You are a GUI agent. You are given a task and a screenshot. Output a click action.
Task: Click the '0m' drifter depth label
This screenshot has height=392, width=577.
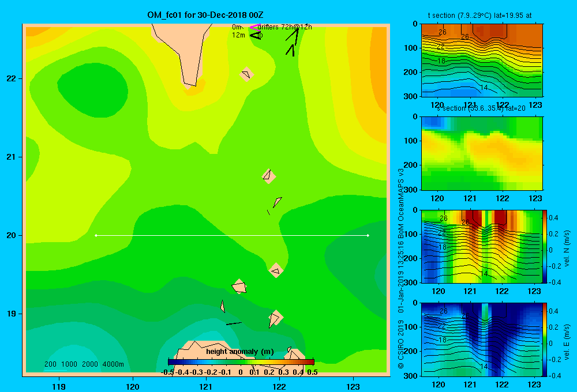(237, 27)
